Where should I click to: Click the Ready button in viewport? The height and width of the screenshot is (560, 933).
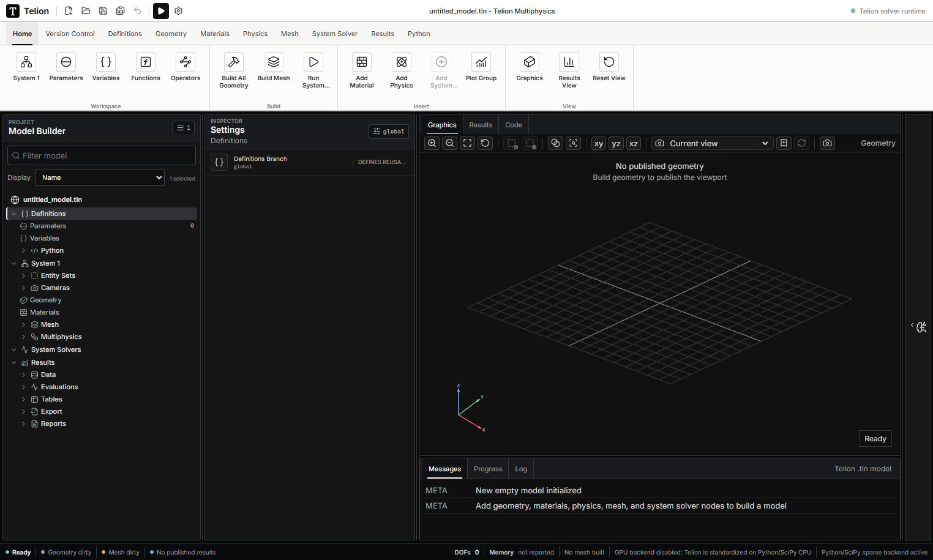tap(875, 439)
